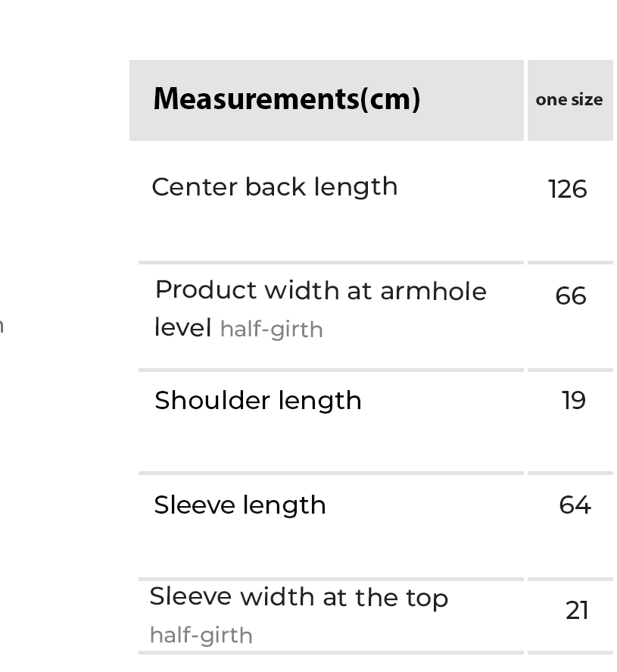Click the cut-off text at left edge

point(2,327)
